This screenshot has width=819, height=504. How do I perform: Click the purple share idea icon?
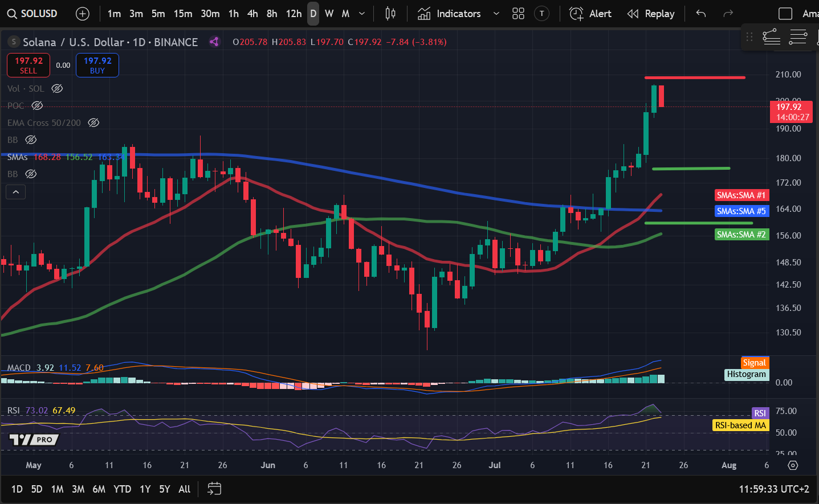pyautogui.click(x=214, y=42)
